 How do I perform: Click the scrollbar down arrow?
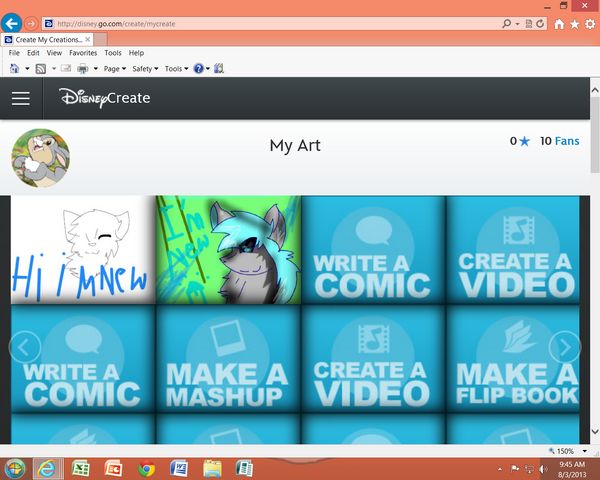tap(595, 431)
